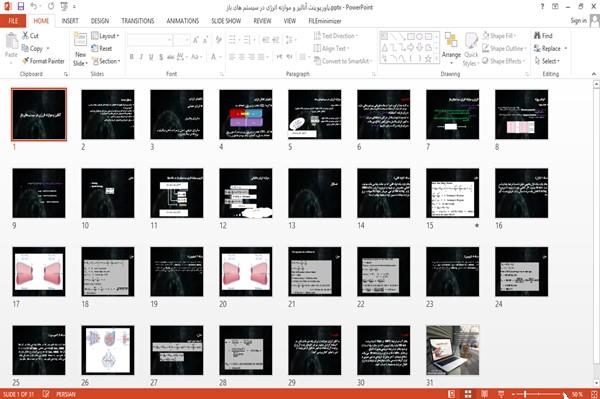The height and width of the screenshot is (399, 600).
Task: Click Decrease Font Size icon
Action: click(x=205, y=39)
